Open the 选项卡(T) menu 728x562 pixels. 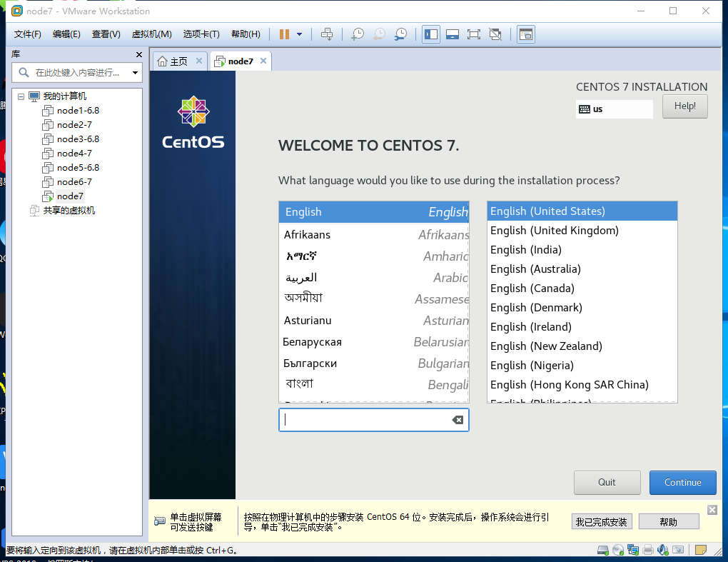(x=201, y=34)
